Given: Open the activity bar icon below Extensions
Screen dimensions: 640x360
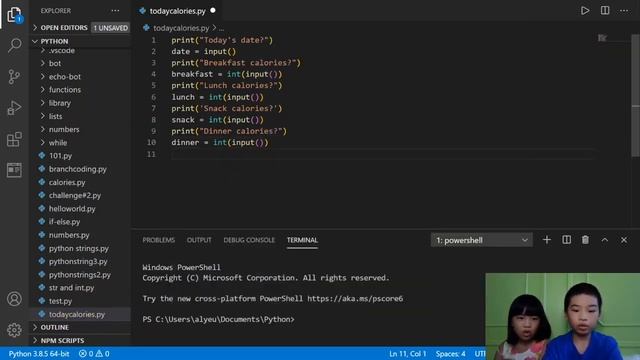Looking at the screenshot, I should 14,170.
